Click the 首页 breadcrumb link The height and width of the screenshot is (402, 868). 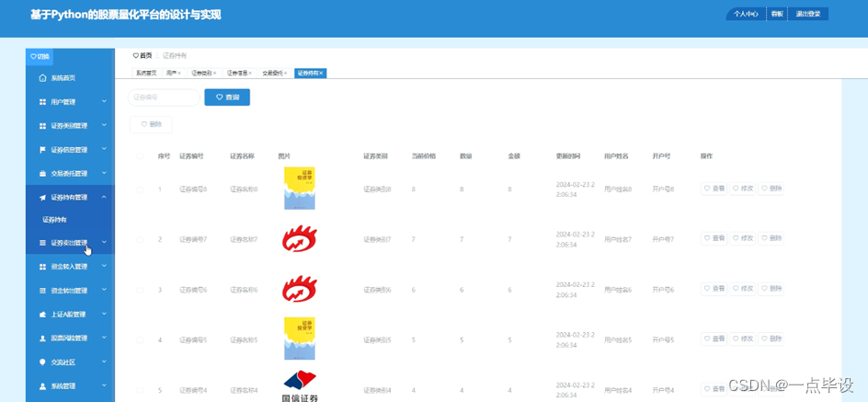(x=145, y=55)
